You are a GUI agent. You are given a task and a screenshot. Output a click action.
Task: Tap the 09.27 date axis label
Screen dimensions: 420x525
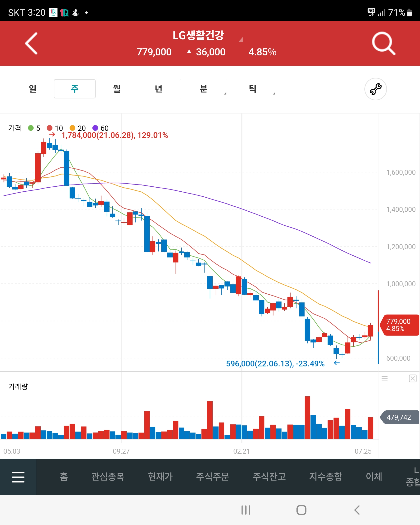click(121, 451)
